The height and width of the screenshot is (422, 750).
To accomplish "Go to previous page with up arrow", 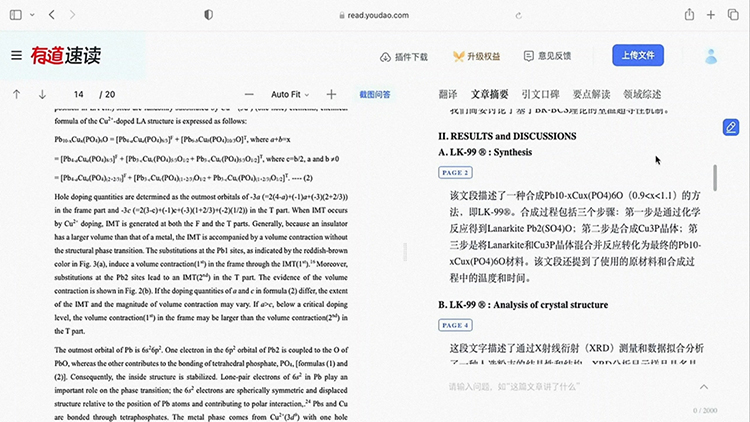I will coord(17,94).
